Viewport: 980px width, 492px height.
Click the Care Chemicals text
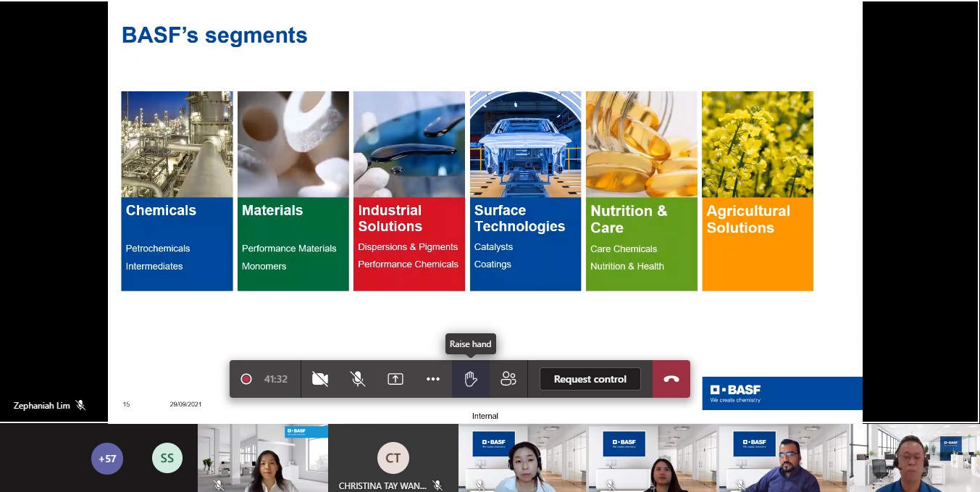[624, 249]
